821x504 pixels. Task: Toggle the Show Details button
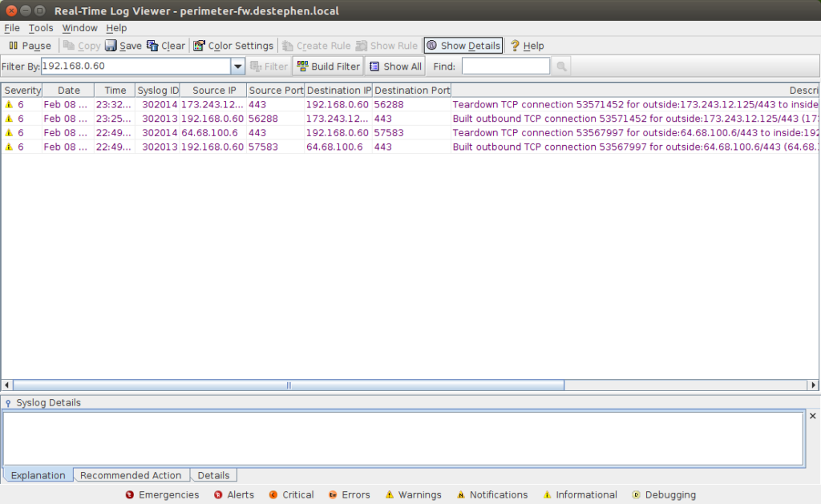[x=463, y=46]
